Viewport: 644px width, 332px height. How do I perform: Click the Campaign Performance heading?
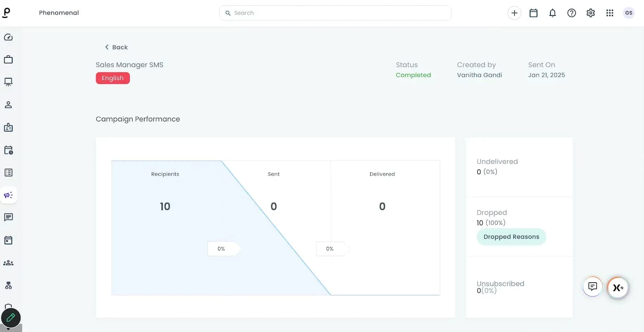pos(138,119)
